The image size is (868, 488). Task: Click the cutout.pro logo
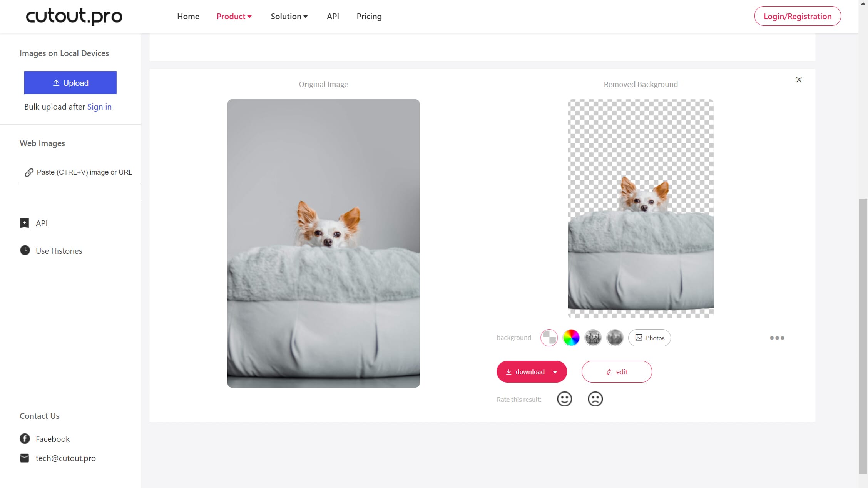click(x=74, y=16)
